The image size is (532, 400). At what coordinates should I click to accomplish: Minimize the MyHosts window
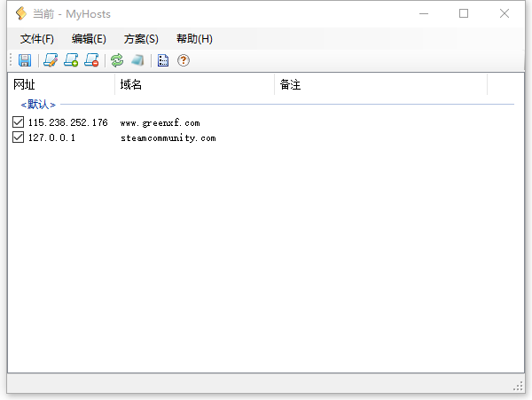(x=424, y=13)
